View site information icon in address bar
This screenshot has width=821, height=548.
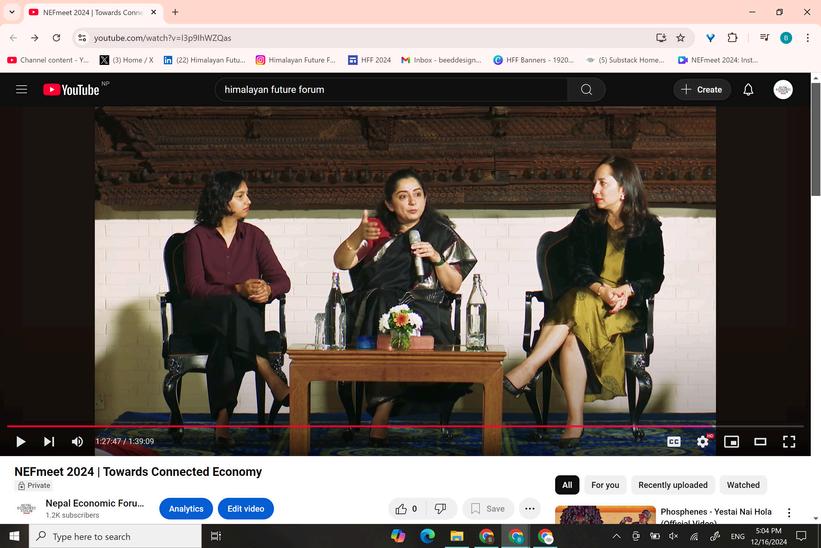pos(82,38)
